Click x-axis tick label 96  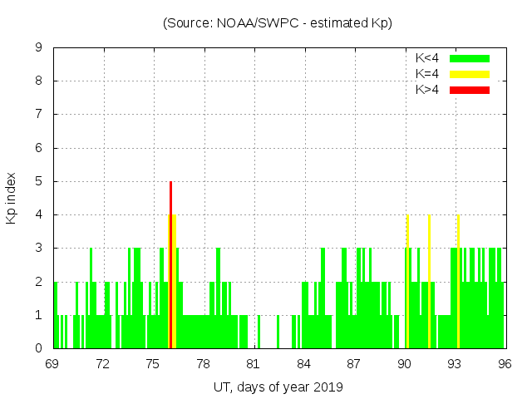tap(505, 364)
